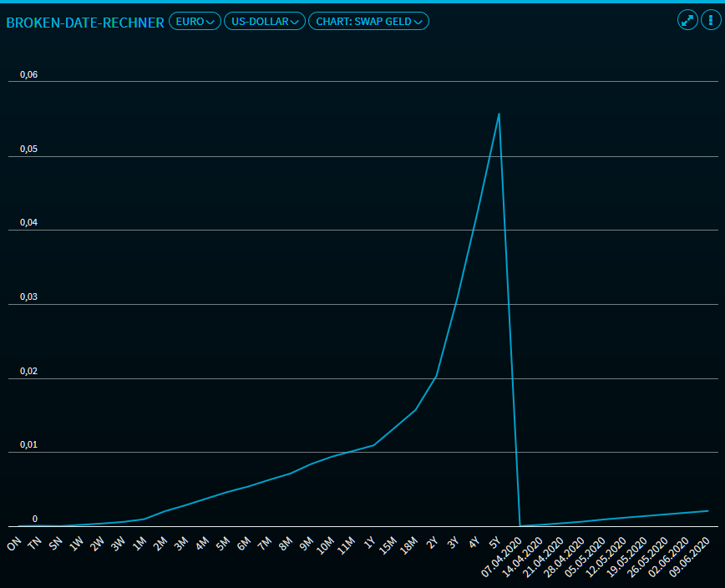Expand the CHART: SWAP GELD dropdown
The image size is (725, 588).
tap(368, 22)
